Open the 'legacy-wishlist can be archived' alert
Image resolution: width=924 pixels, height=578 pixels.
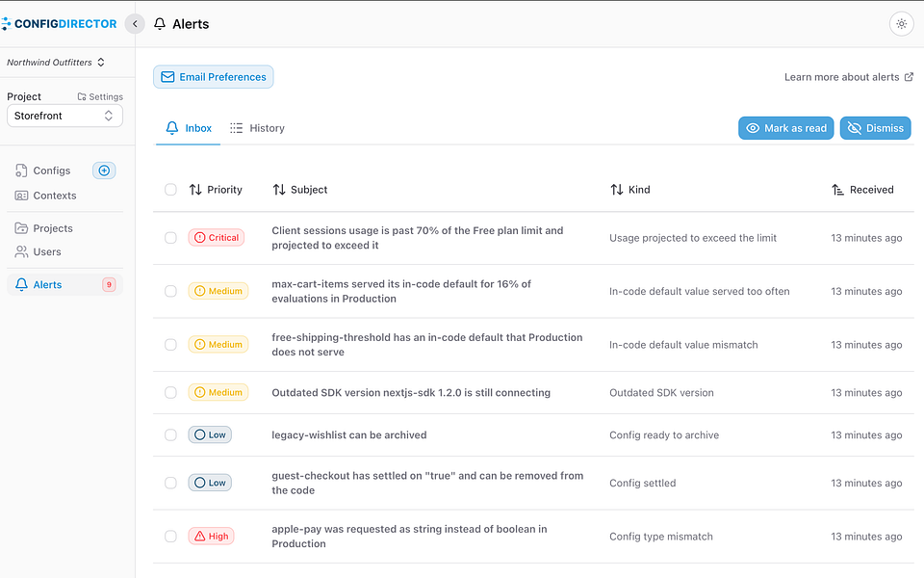(348, 435)
